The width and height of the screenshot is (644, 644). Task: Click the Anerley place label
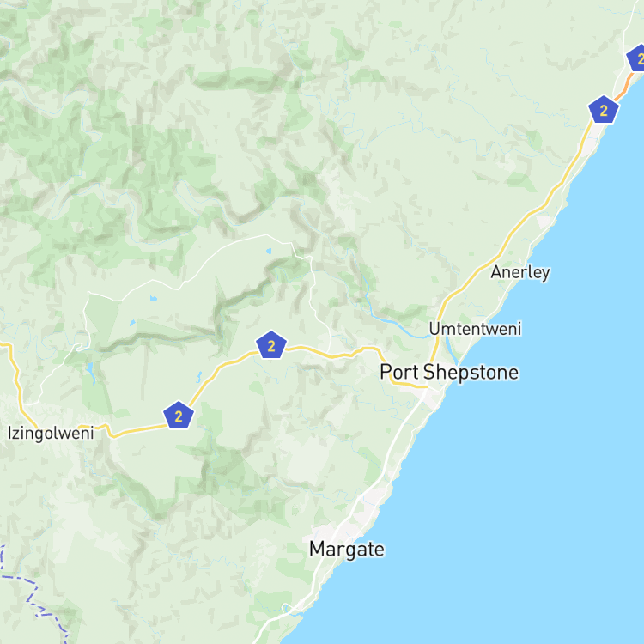click(520, 272)
